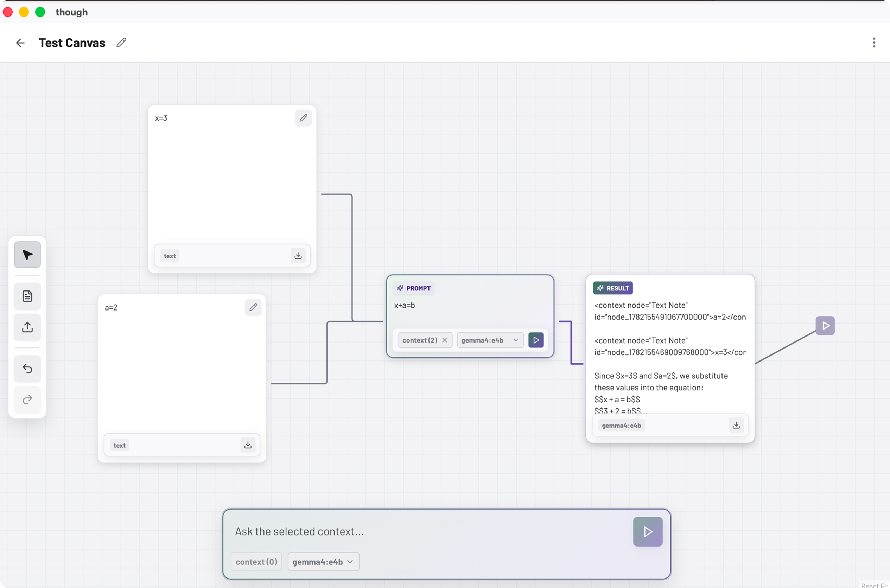
Task: Click the PROMPT badge on the prompt node
Action: 414,288
